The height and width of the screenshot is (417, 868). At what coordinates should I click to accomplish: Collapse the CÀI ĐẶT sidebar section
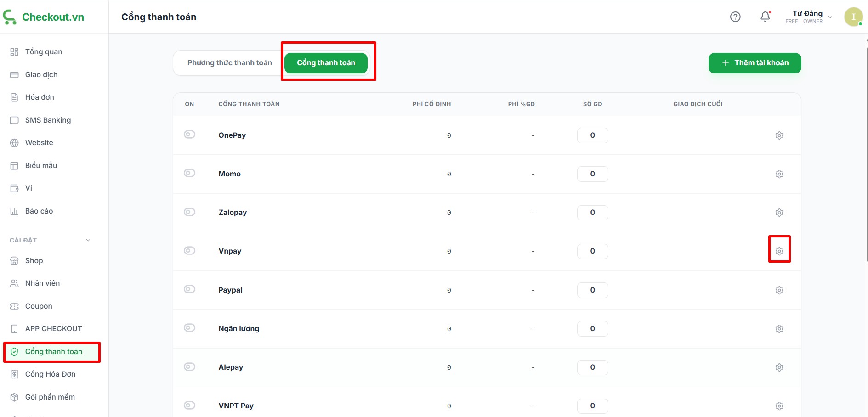(88, 240)
